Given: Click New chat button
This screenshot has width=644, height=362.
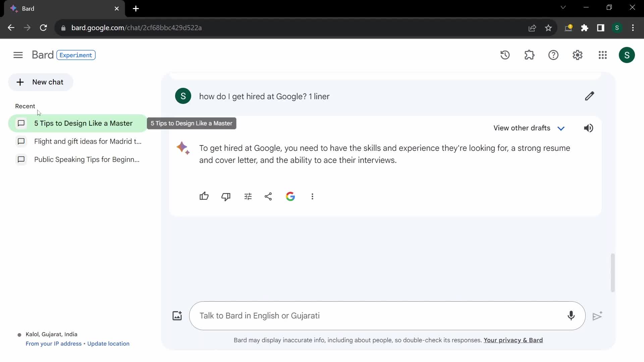Looking at the screenshot, I should (x=41, y=82).
